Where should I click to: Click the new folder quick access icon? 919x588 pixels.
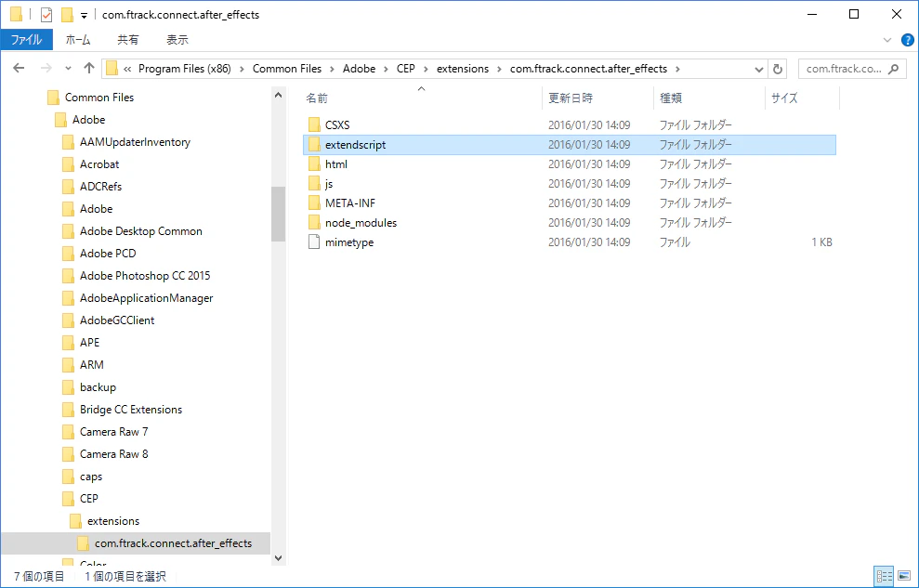coord(68,15)
